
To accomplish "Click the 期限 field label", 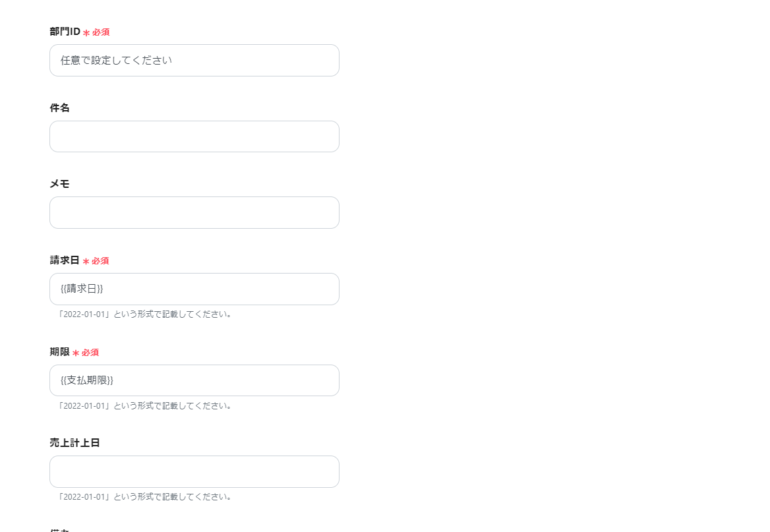I will (x=59, y=352).
